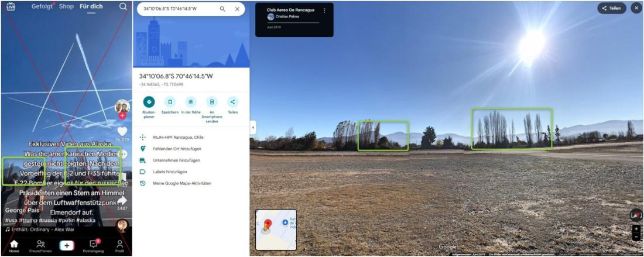Like the video with heart icon

tap(122, 131)
